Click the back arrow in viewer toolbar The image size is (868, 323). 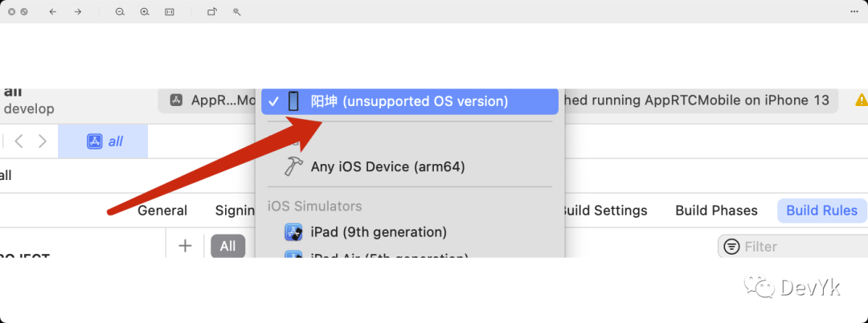tap(52, 12)
